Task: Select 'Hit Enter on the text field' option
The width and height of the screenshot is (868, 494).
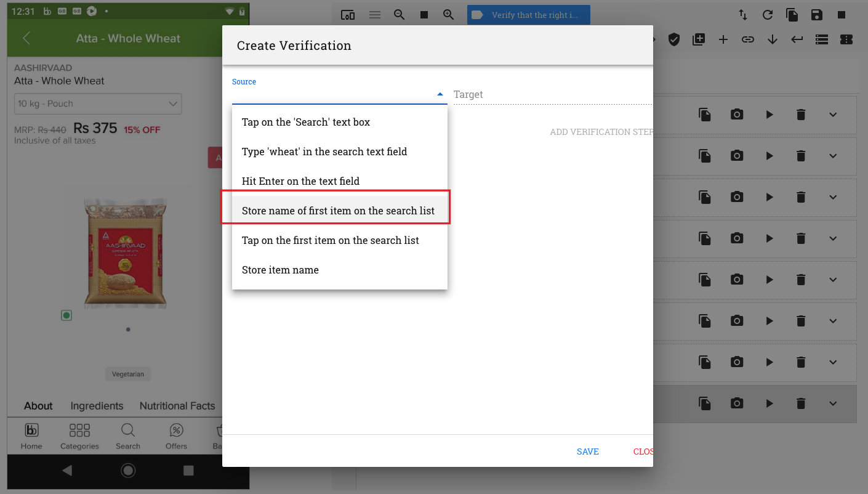Action: [339, 181]
